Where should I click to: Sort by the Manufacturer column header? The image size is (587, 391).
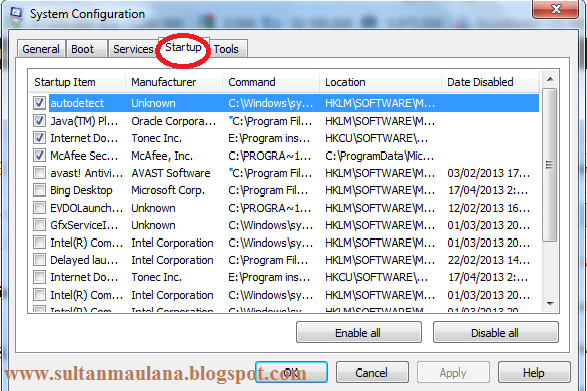coord(174,82)
